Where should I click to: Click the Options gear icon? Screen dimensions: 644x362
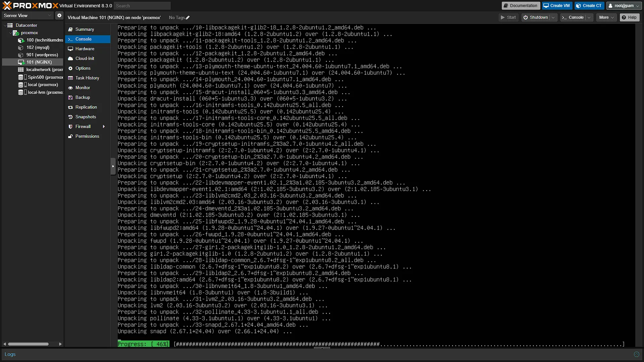click(70, 68)
